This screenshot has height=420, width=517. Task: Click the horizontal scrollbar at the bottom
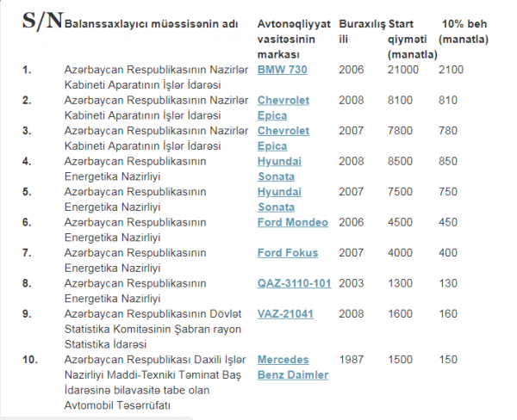click(96, 418)
